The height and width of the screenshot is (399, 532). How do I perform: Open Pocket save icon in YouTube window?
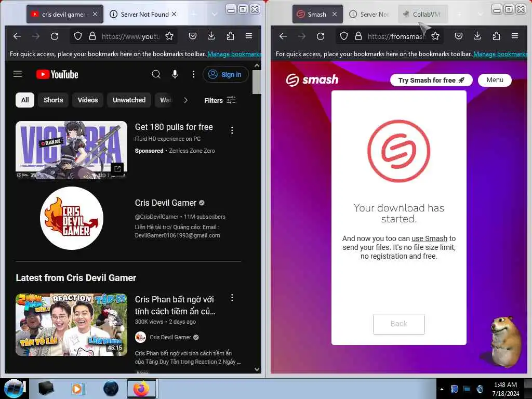click(193, 36)
